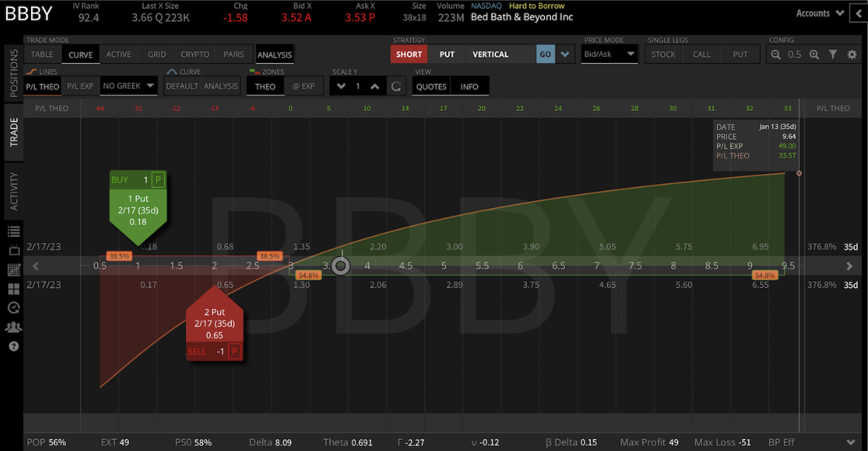This screenshot has height=451, width=868.
Task: Select the DEFAULT curve option
Action: tap(182, 87)
